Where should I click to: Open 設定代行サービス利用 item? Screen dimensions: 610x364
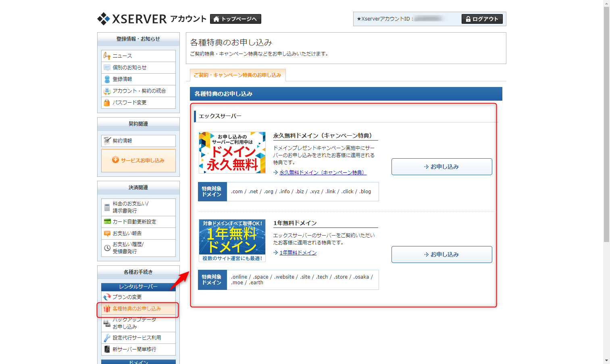pos(138,338)
